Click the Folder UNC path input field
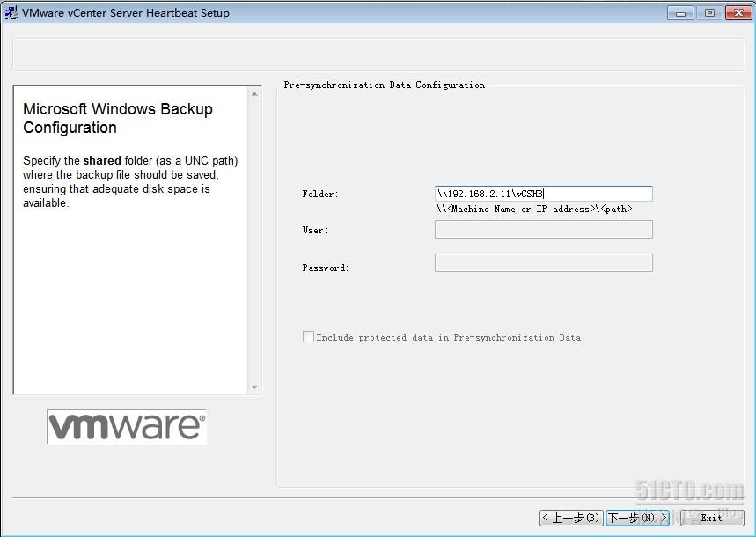This screenshot has width=756, height=537. coord(543,194)
